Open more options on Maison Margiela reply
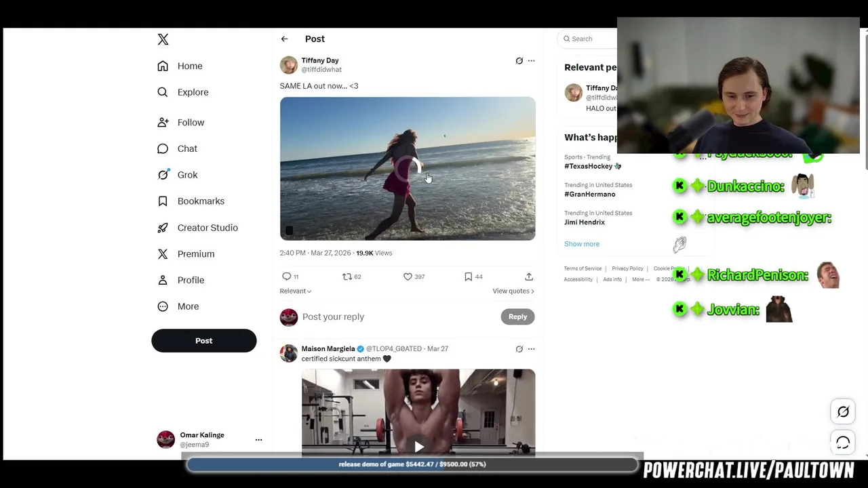Screen dimensions: 868x488 point(531,349)
